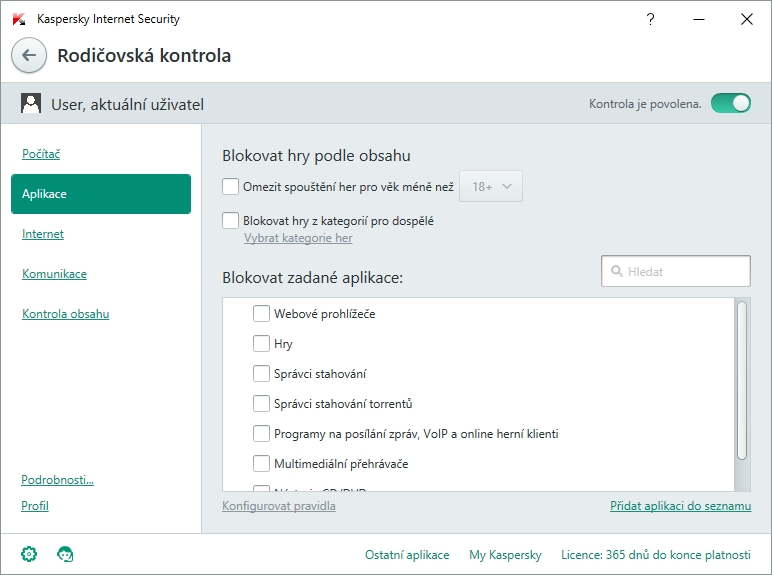Click the My Kaspersky link

[x=505, y=554]
